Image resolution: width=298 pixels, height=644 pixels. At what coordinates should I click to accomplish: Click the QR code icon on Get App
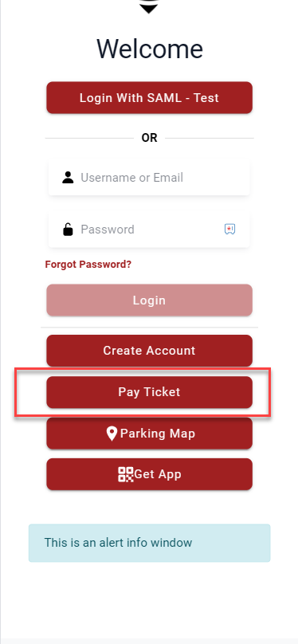[x=126, y=474]
